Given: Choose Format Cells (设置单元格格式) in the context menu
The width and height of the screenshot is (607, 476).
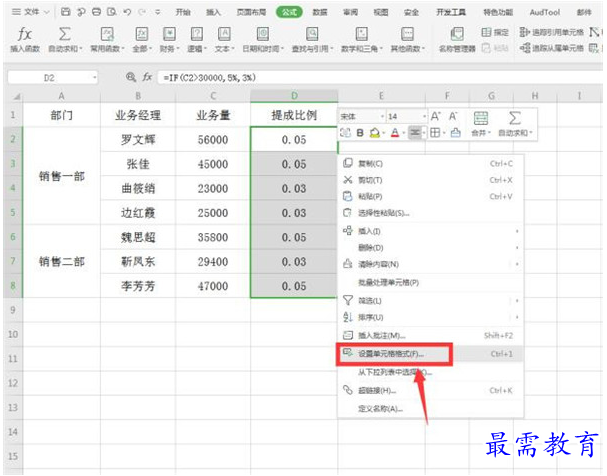Looking at the screenshot, I should (430, 354).
